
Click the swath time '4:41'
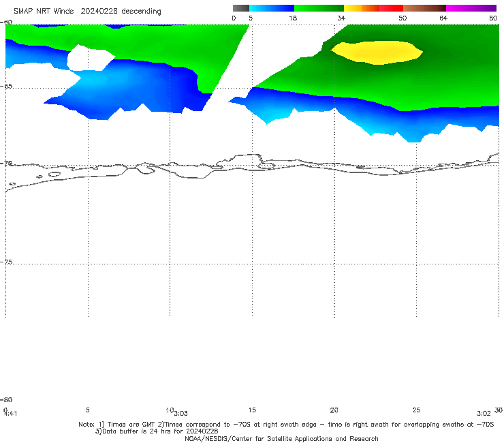coord(10,414)
